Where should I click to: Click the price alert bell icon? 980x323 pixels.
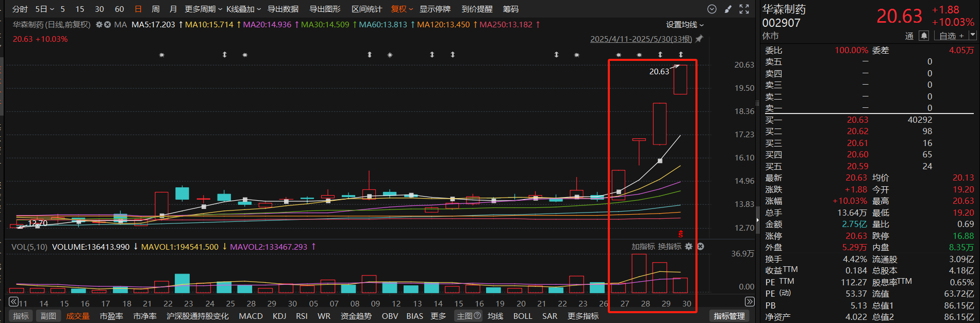coord(924,36)
